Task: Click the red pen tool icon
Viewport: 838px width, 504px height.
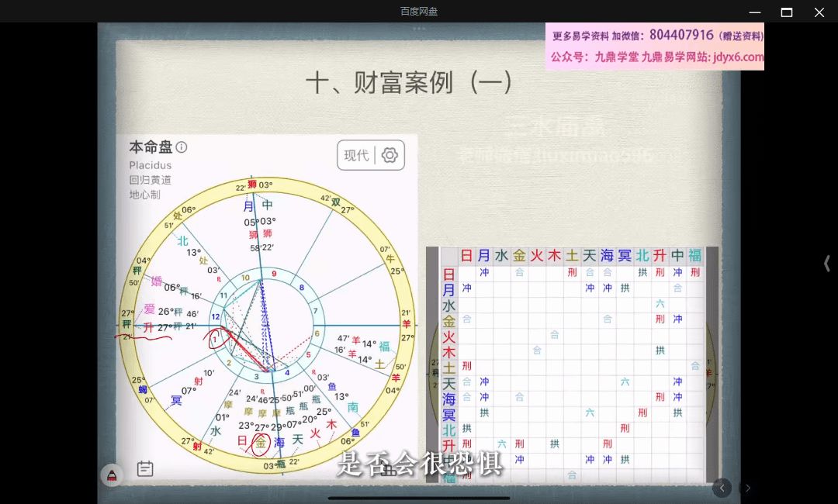Action: tap(112, 475)
